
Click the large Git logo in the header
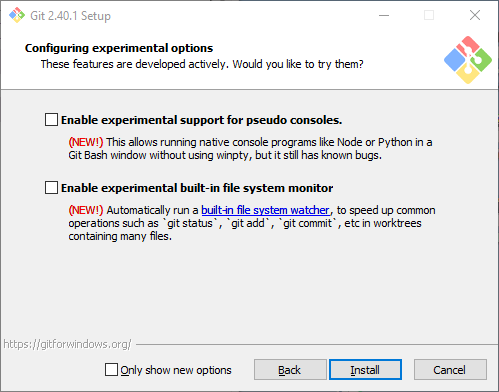pos(468,60)
